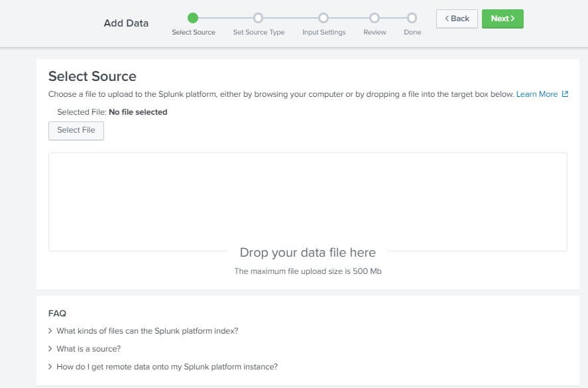
Task: Click the Review step circle
Action: (x=375, y=18)
